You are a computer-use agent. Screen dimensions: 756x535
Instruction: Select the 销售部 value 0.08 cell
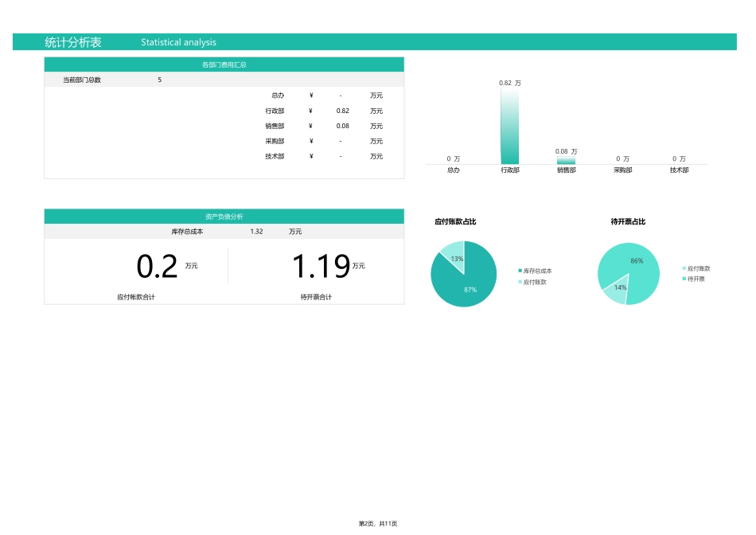tap(342, 126)
